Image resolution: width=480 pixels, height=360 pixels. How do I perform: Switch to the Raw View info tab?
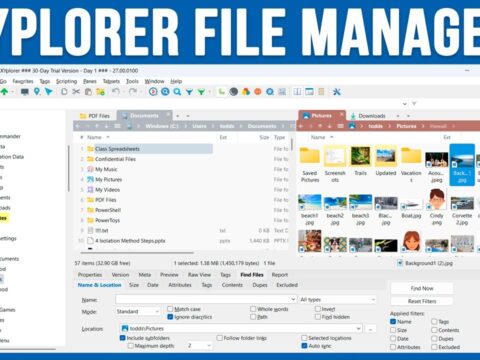pos(199,275)
